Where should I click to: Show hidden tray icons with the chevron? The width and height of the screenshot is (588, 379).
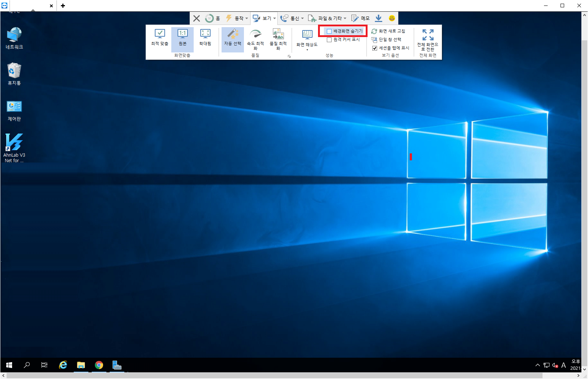click(x=538, y=365)
